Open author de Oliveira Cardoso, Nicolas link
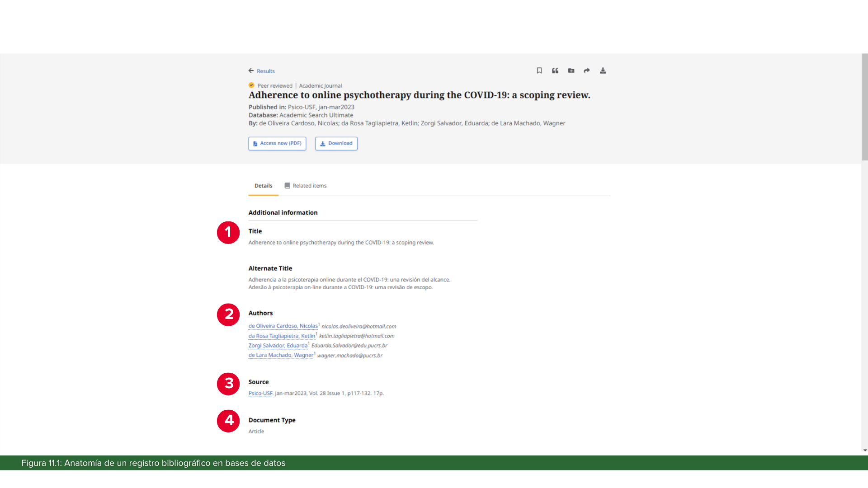868x488 pixels. tap(283, 326)
